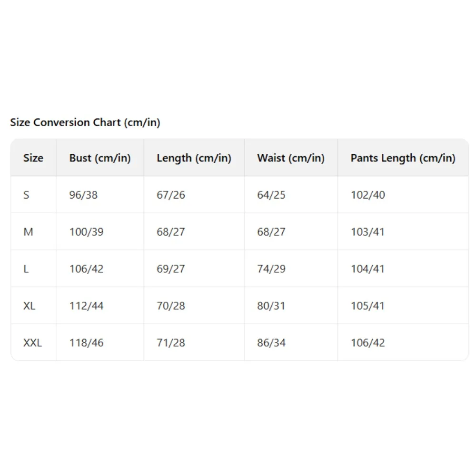
Task: Select the XL size row label
Action: coord(29,306)
